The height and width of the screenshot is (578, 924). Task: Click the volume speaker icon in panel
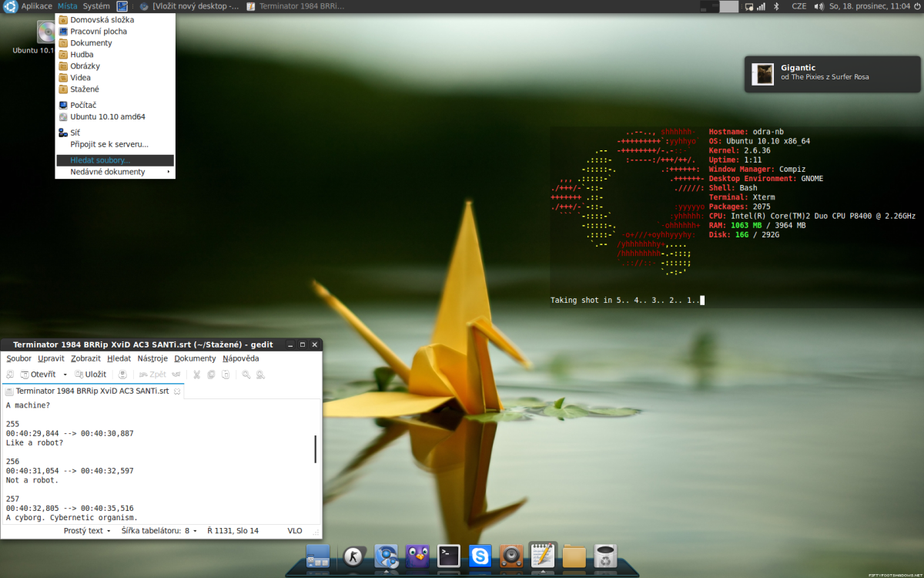point(819,6)
